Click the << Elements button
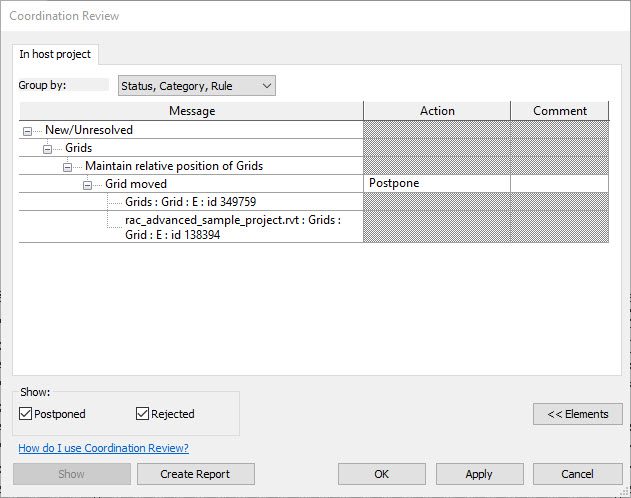This screenshot has height=498, width=631. click(577, 414)
